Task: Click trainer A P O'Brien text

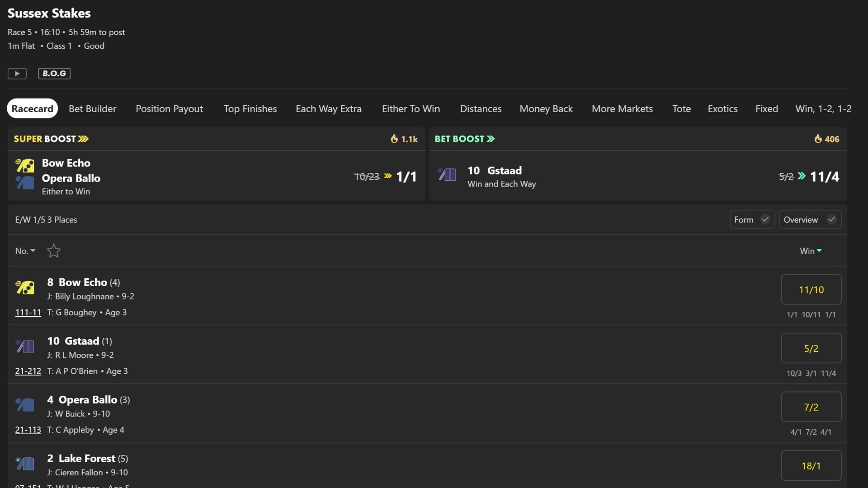Action: pos(76,371)
